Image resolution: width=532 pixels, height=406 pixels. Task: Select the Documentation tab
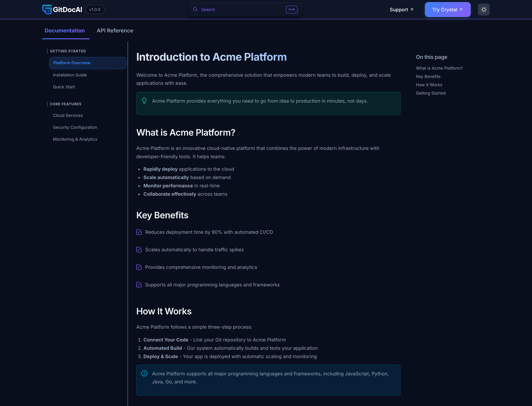tap(65, 31)
